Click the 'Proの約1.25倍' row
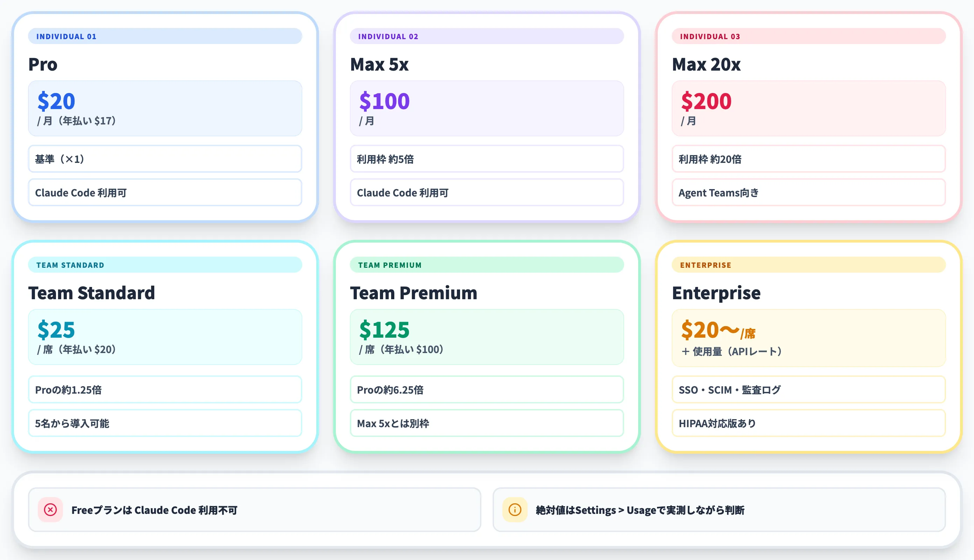This screenshot has width=974, height=560. [165, 390]
